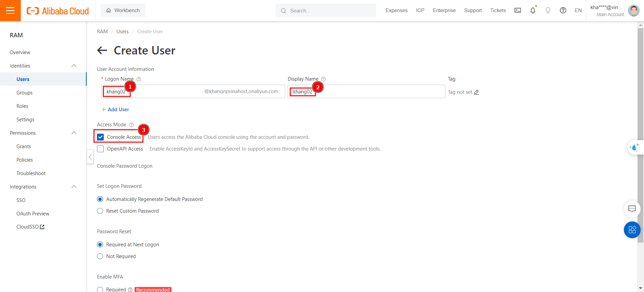The height and width of the screenshot is (292, 644).
Task: Collapse the Integrations sidebar section
Action: pyautogui.click(x=74, y=187)
